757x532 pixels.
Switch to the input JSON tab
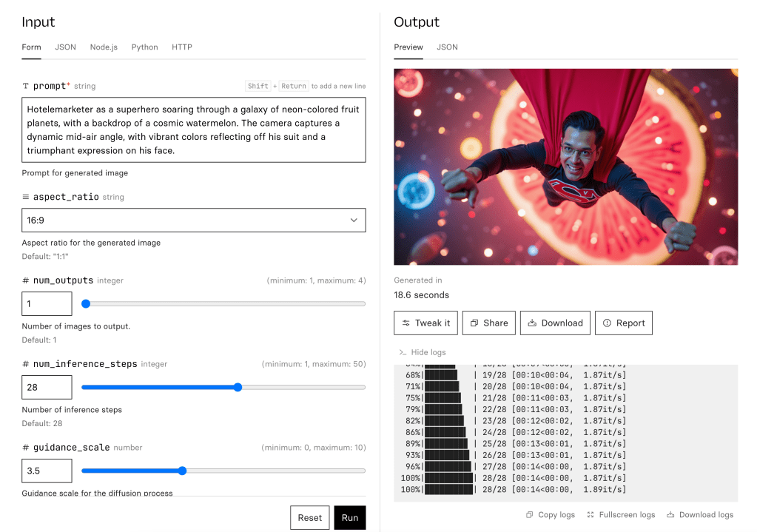65,47
